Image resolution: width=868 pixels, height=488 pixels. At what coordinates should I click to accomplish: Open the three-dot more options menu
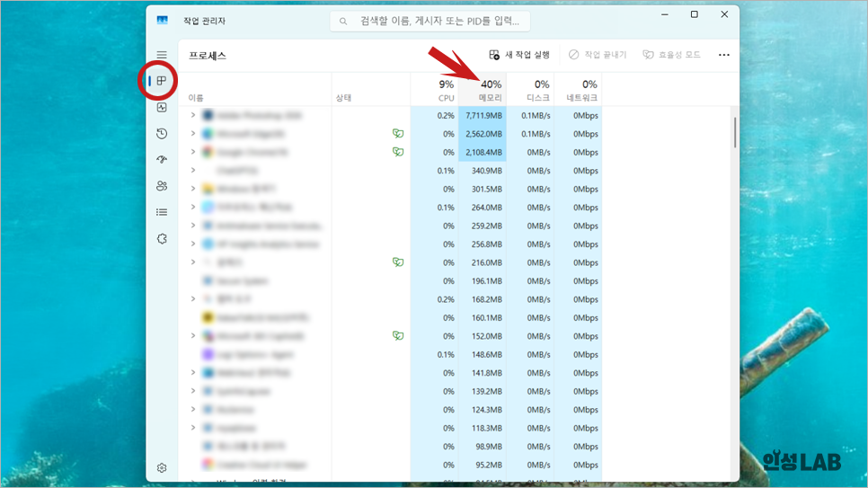724,55
